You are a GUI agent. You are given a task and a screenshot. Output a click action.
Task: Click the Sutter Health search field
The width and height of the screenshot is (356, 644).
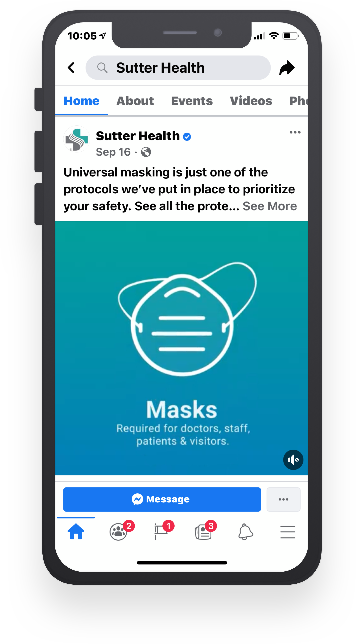[178, 68]
